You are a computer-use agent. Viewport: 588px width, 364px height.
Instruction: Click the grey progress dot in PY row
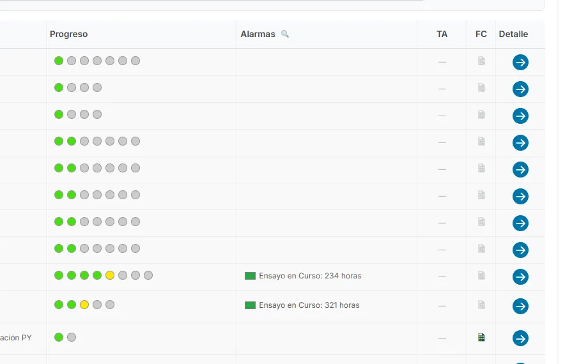pyautogui.click(x=72, y=337)
